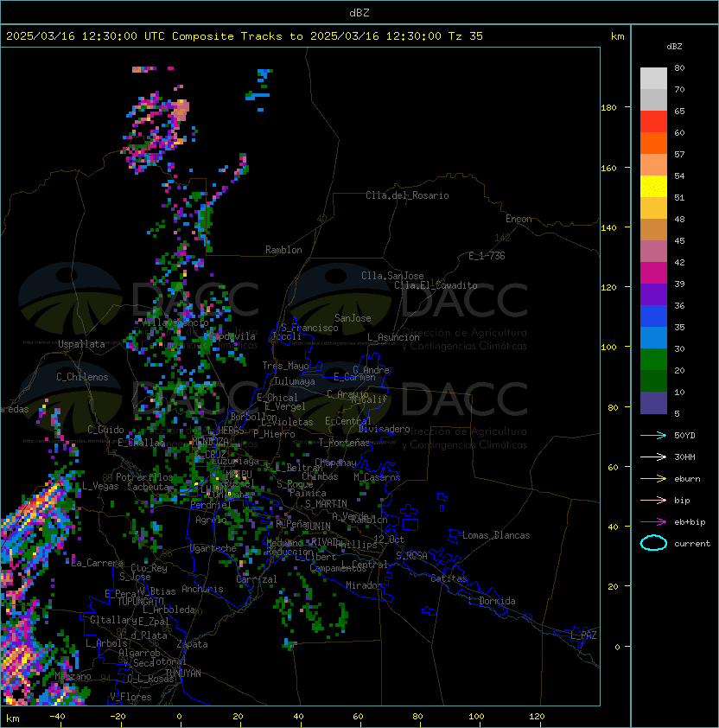Pick the green 20–30 dBZ swatch
Image resolution: width=719 pixels, height=728 pixels.
point(653,360)
